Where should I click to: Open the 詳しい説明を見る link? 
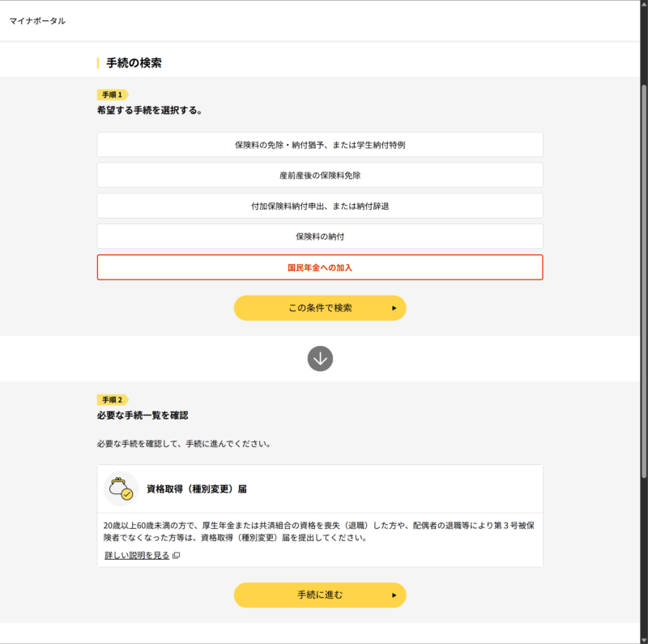137,556
